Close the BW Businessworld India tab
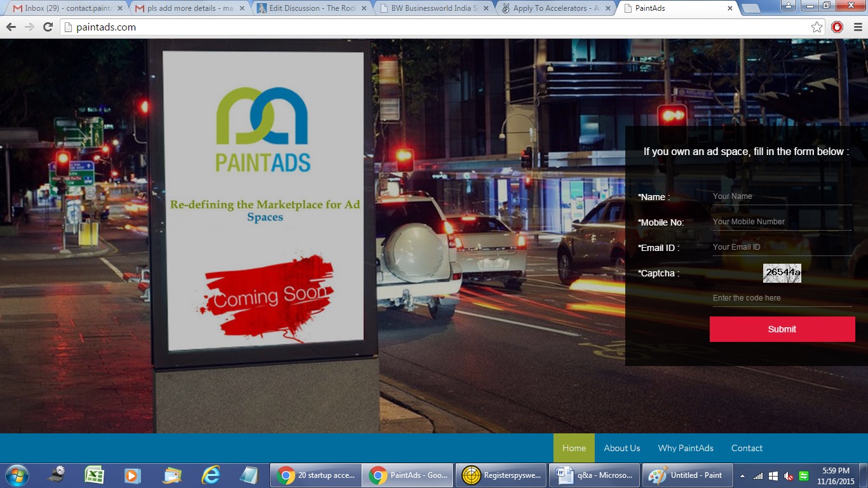Viewport: 868px width, 488px height. (x=487, y=8)
